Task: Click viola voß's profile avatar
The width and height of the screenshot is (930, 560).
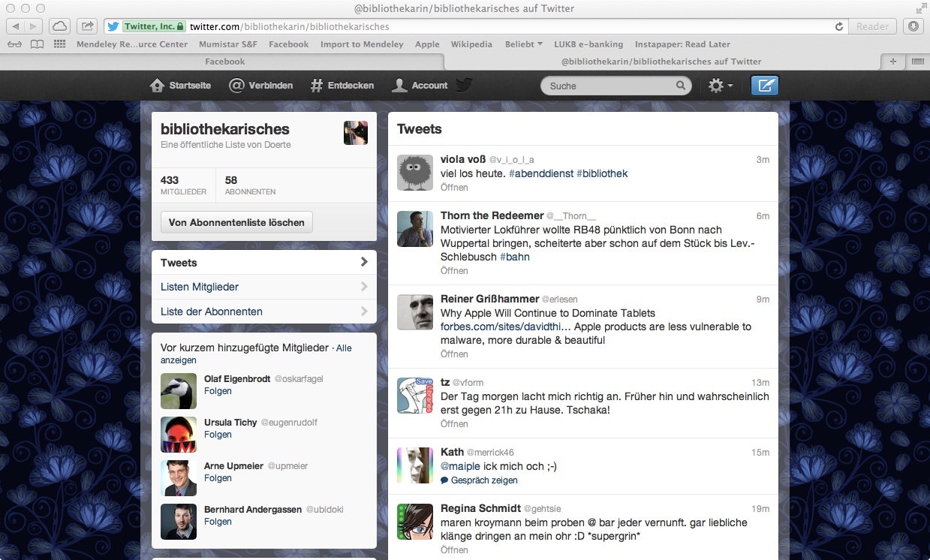Action: point(415,173)
